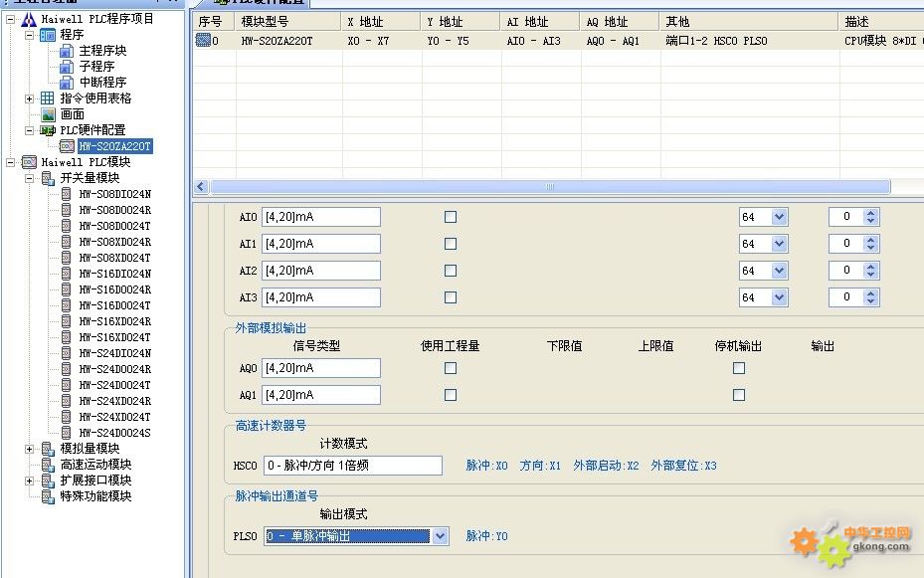Collapse the 程序 tree node
The height and width of the screenshot is (578, 924).
(x=30, y=36)
